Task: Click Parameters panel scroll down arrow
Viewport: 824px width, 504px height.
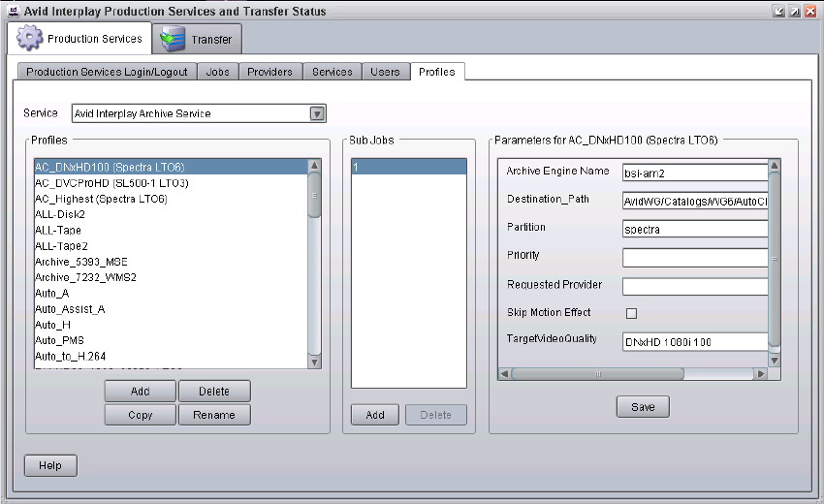Action: [775, 361]
